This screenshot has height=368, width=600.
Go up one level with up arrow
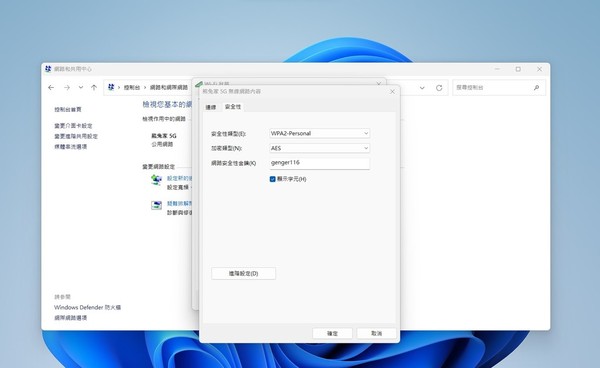coord(94,88)
